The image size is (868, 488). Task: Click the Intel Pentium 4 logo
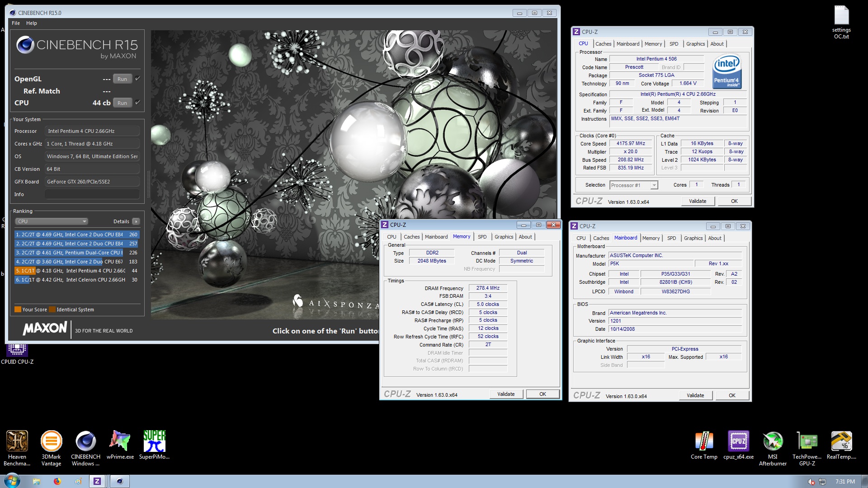[x=727, y=71]
